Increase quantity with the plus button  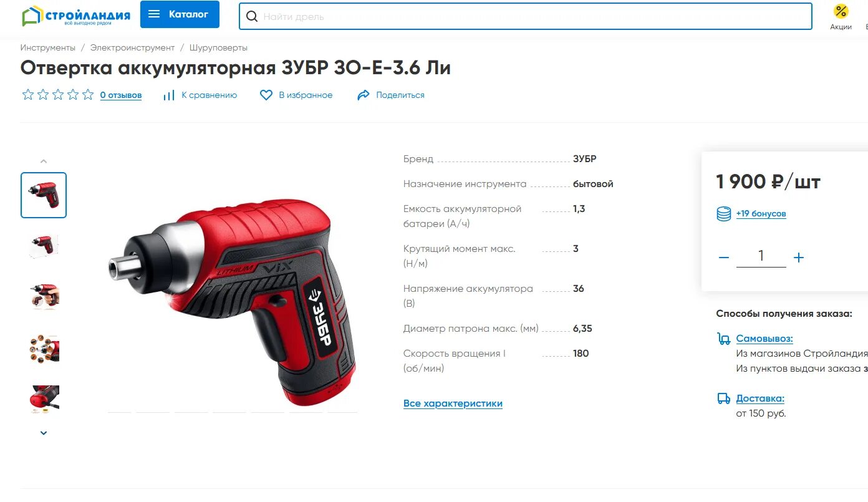click(x=799, y=258)
